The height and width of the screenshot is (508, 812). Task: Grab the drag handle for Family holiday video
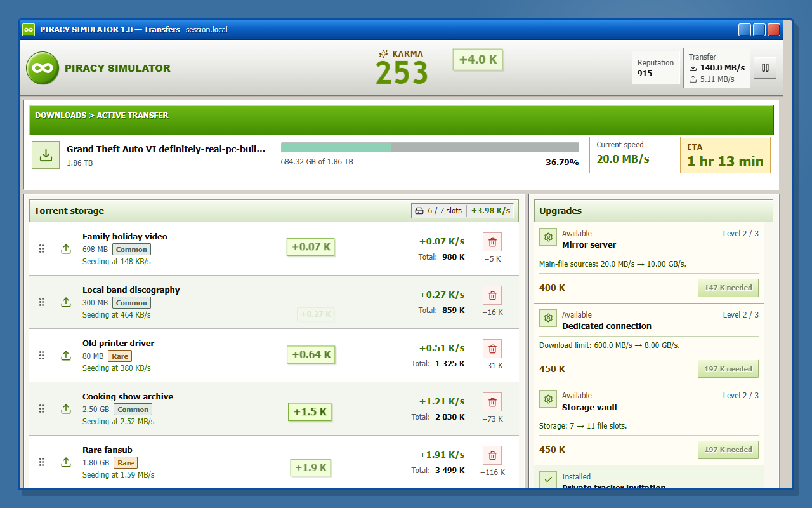click(42, 249)
